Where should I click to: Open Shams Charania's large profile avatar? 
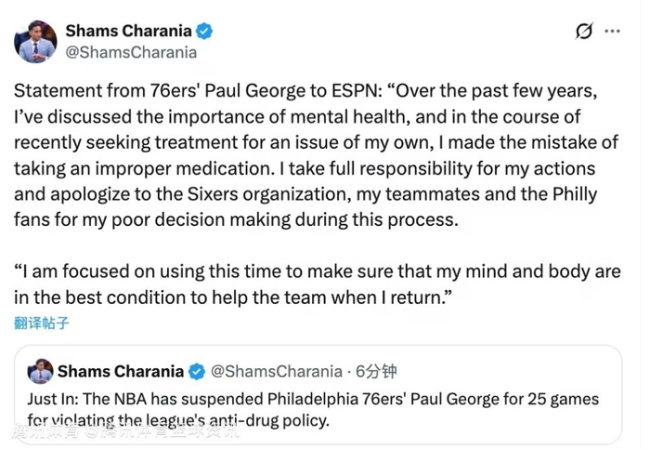34,40
